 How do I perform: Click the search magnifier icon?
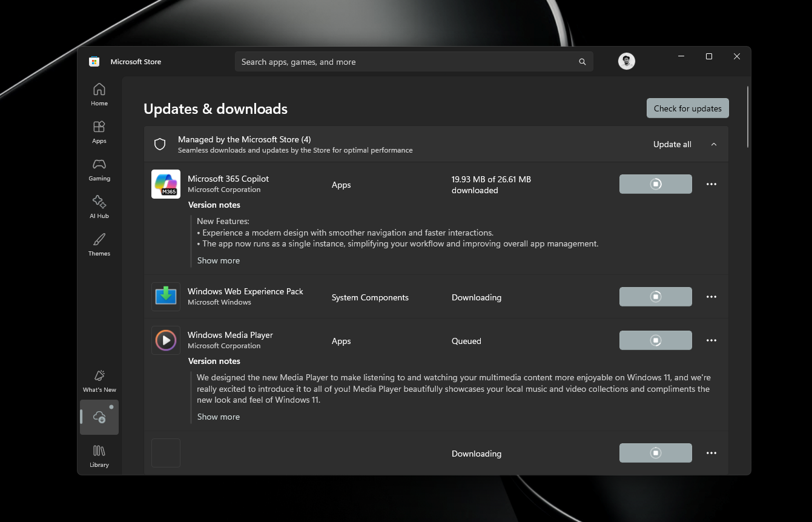[x=583, y=62]
